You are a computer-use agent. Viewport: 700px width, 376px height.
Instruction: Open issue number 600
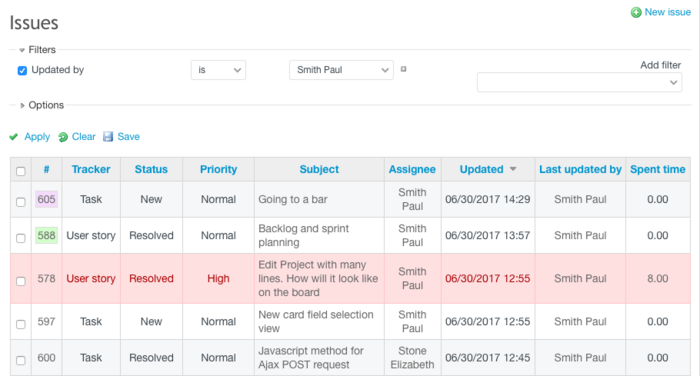tap(46, 358)
